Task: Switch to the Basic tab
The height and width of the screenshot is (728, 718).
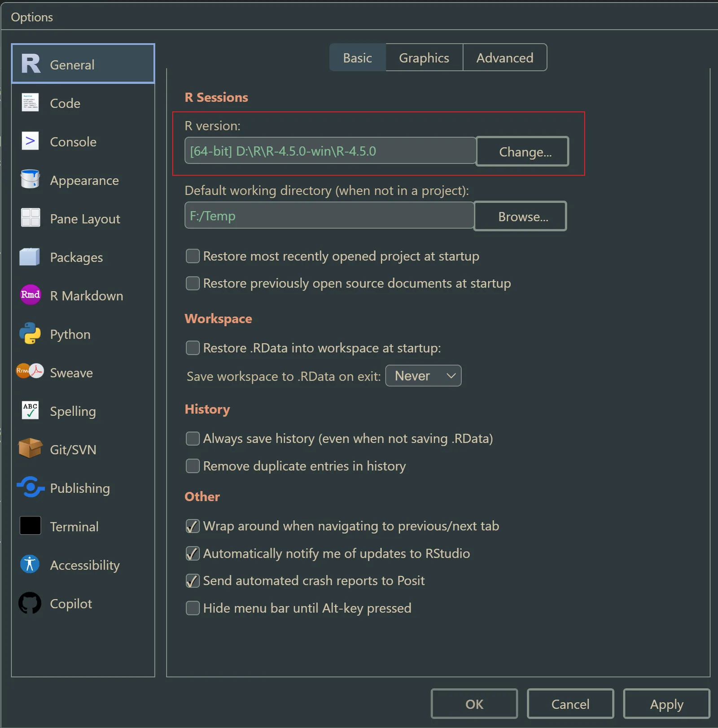Action: tap(358, 57)
